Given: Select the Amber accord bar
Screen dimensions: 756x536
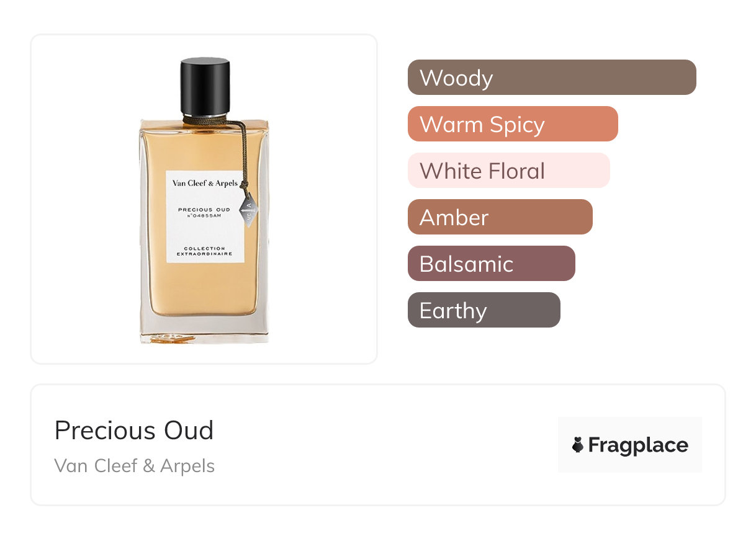Looking at the screenshot, I should (x=500, y=217).
